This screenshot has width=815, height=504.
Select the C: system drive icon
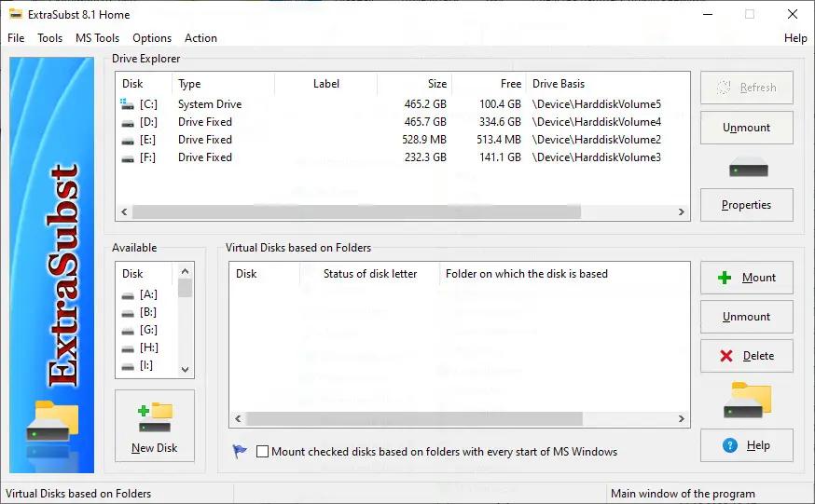point(128,104)
